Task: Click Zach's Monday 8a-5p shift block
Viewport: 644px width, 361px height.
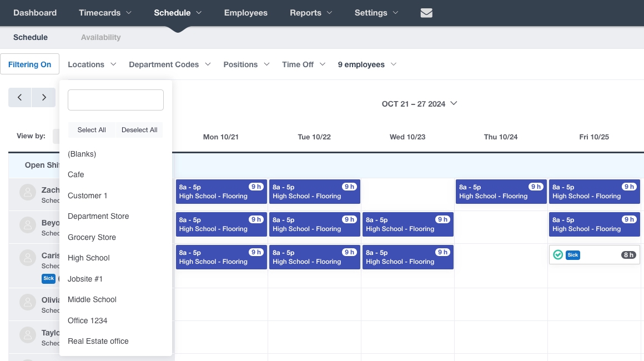Action: pyautogui.click(x=222, y=192)
